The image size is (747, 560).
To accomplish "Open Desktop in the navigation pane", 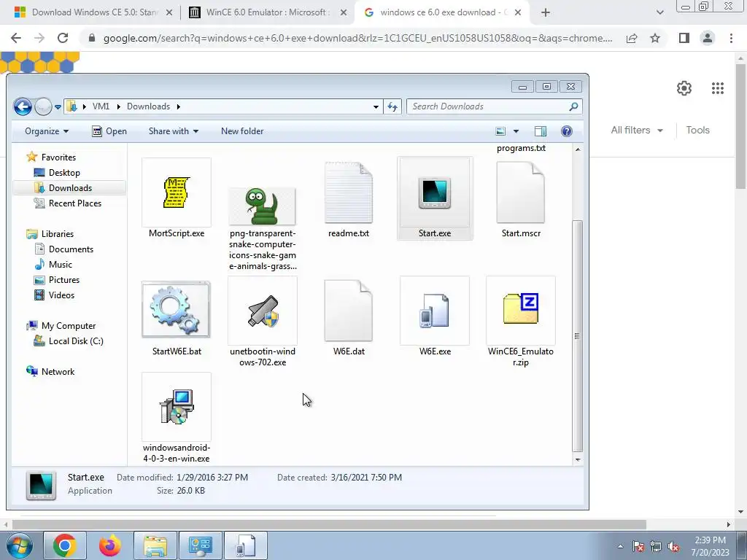I will (64, 172).
